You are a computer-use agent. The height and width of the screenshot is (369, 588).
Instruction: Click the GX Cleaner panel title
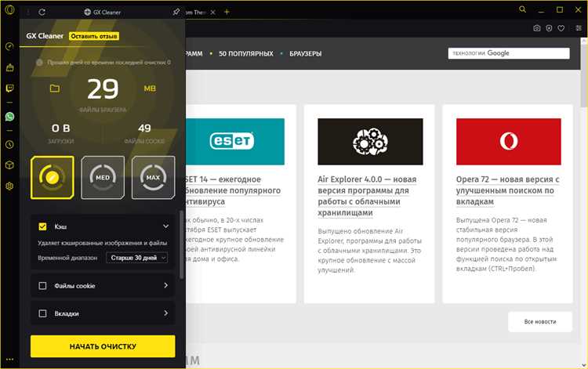pyautogui.click(x=45, y=36)
